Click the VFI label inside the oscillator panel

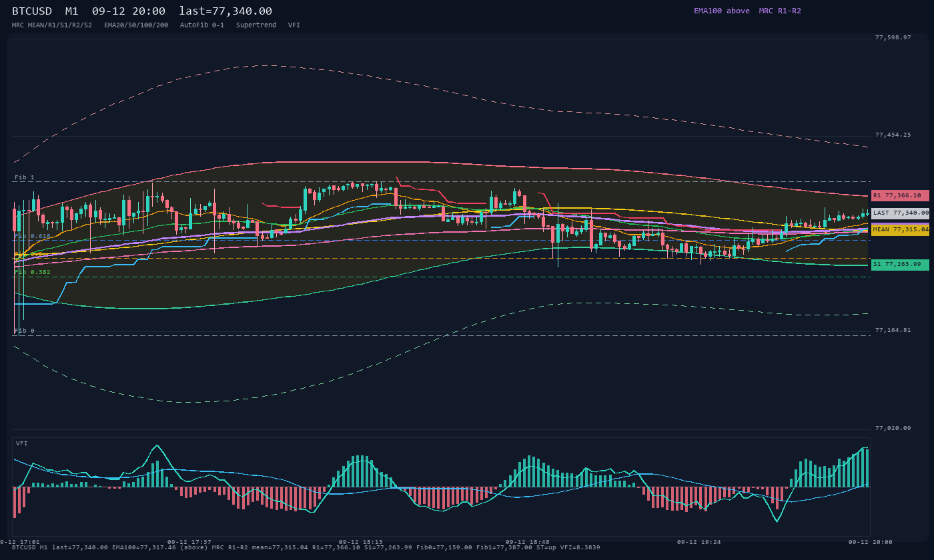tap(22, 443)
